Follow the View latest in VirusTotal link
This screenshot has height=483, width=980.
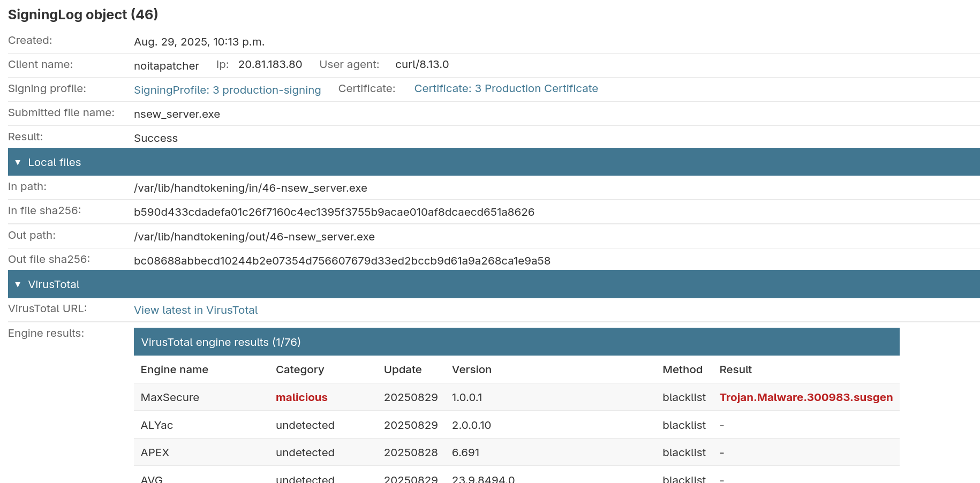point(195,310)
